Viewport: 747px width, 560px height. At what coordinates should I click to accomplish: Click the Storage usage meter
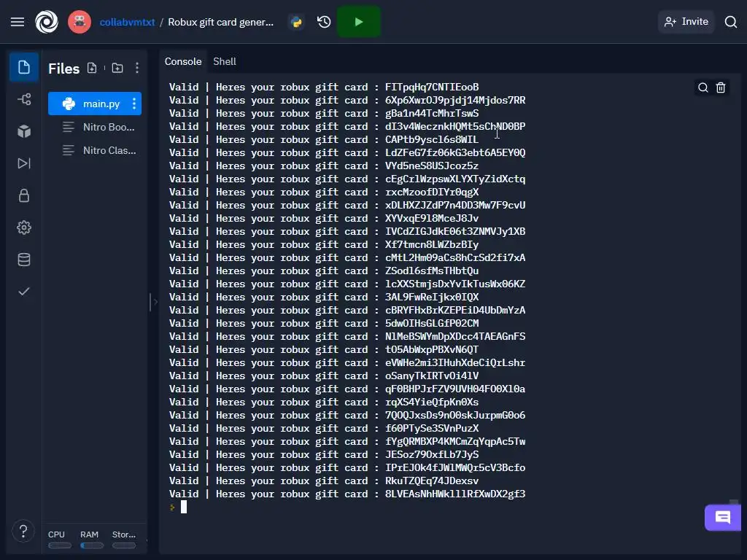(x=124, y=540)
